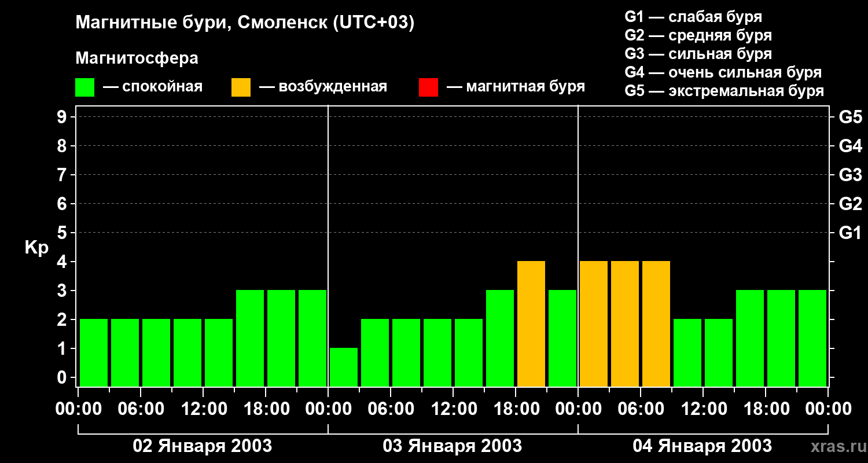The image size is (868, 463).
Task: Click the Kp axis label
Action: [36, 248]
